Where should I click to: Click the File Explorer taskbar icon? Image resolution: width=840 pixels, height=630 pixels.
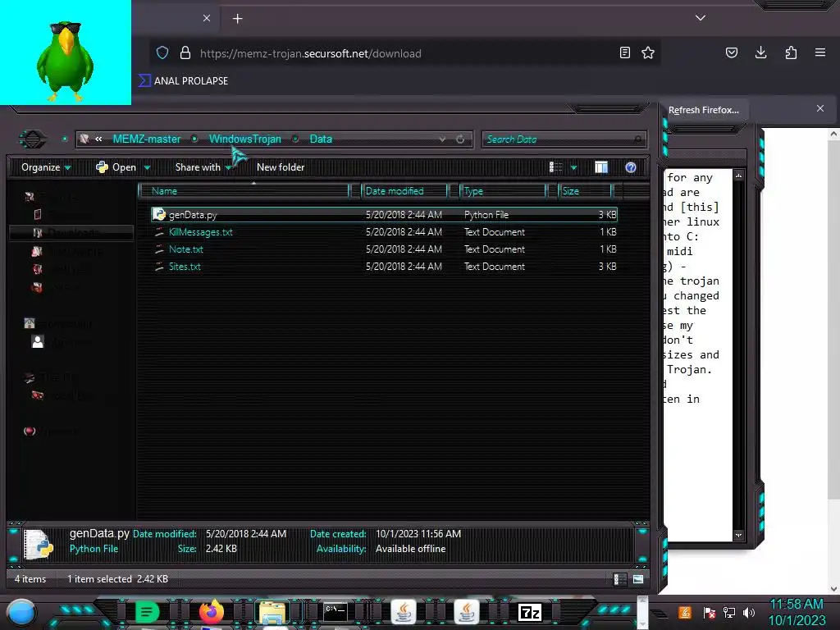coord(272,612)
